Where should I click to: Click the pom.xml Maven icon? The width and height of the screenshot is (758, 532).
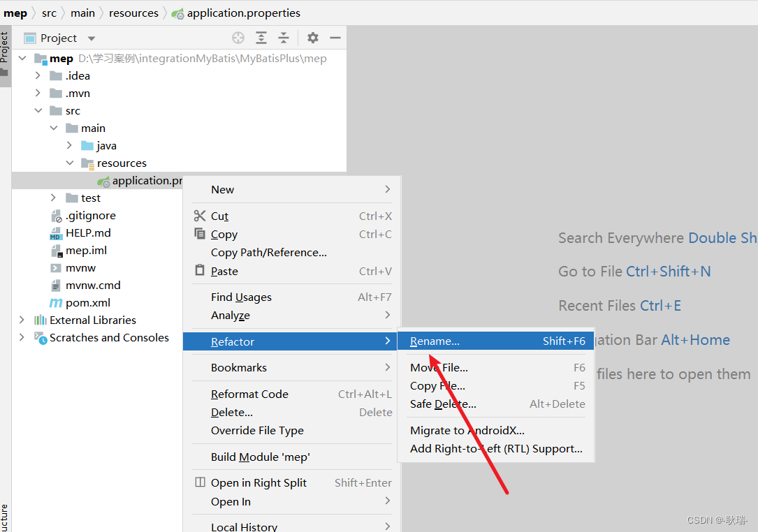56,303
